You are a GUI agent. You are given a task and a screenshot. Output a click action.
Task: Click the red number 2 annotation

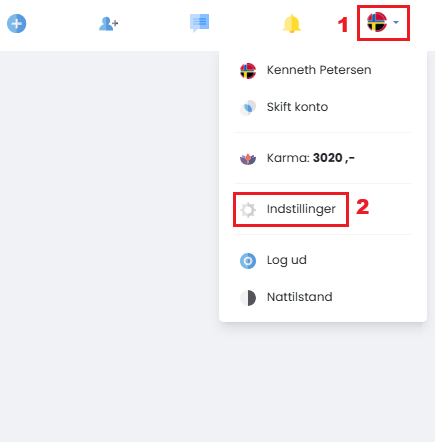coord(363,207)
